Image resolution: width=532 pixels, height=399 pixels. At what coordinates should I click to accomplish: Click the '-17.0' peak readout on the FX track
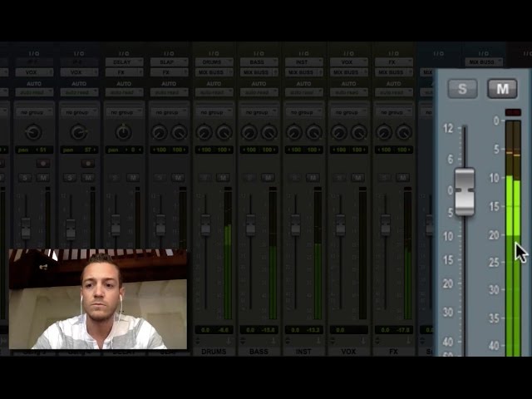click(x=402, y=330)
